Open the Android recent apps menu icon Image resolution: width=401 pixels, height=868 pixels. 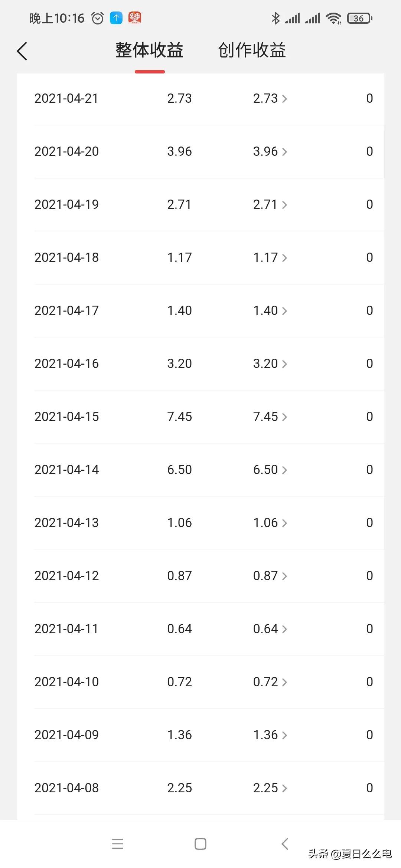click(x=118, y=844)
